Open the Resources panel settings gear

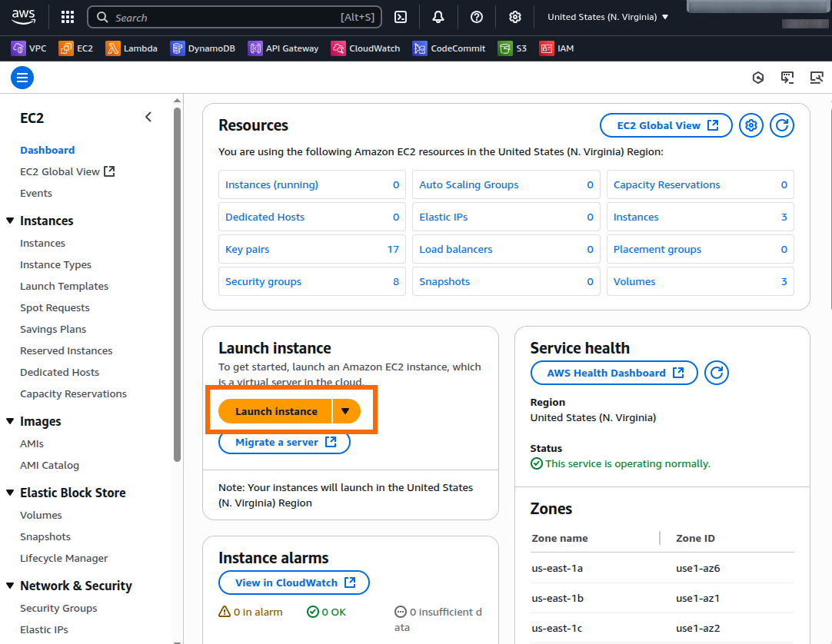(750, 124)
